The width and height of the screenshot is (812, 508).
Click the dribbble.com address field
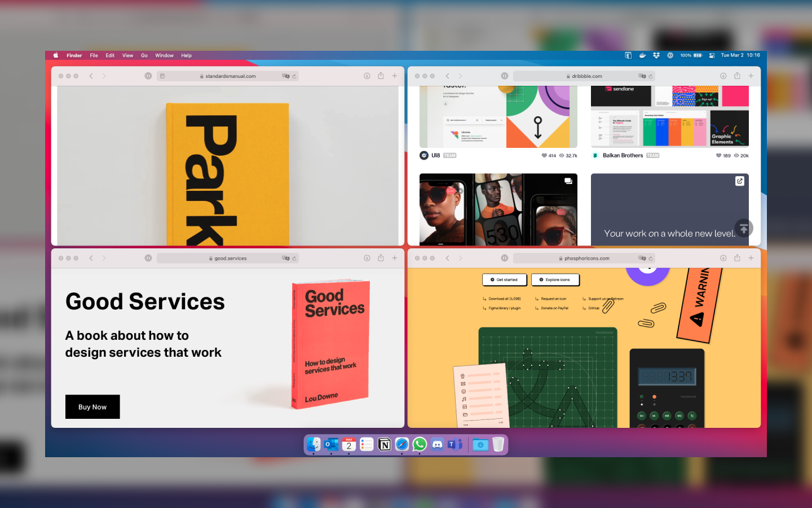tap(584, 76)
